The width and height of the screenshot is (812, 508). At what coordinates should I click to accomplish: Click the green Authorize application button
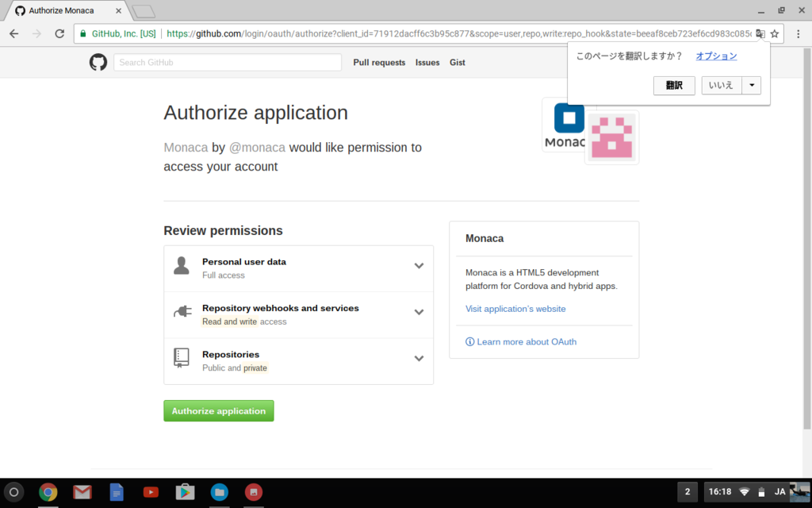click(x=219, y=410)
